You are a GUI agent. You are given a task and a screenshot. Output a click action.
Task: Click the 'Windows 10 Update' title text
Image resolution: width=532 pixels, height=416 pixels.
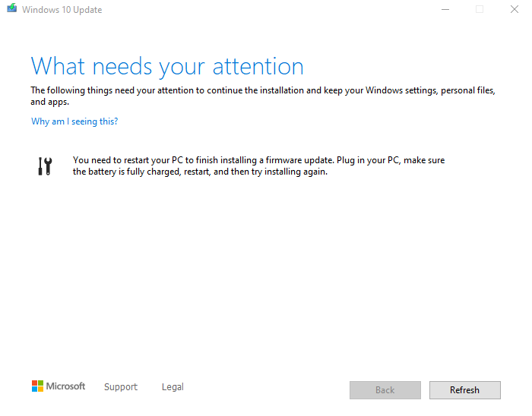point(62,10)
